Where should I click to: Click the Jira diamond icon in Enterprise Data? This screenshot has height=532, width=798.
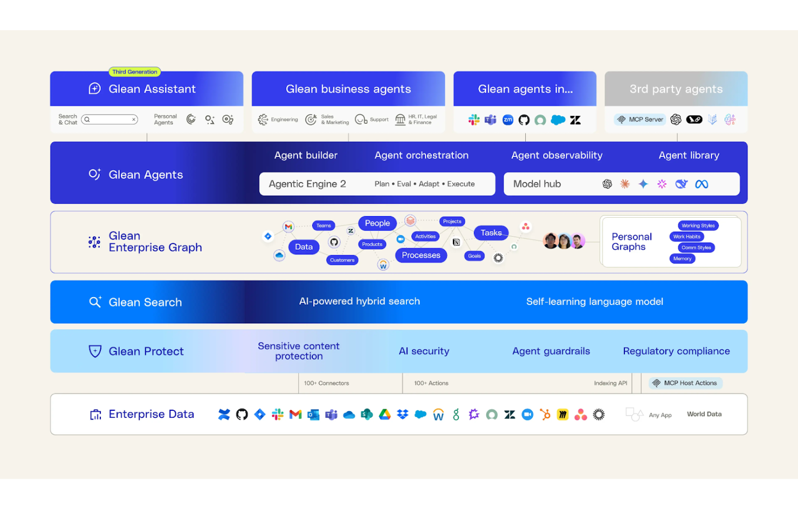coord(260,414)
